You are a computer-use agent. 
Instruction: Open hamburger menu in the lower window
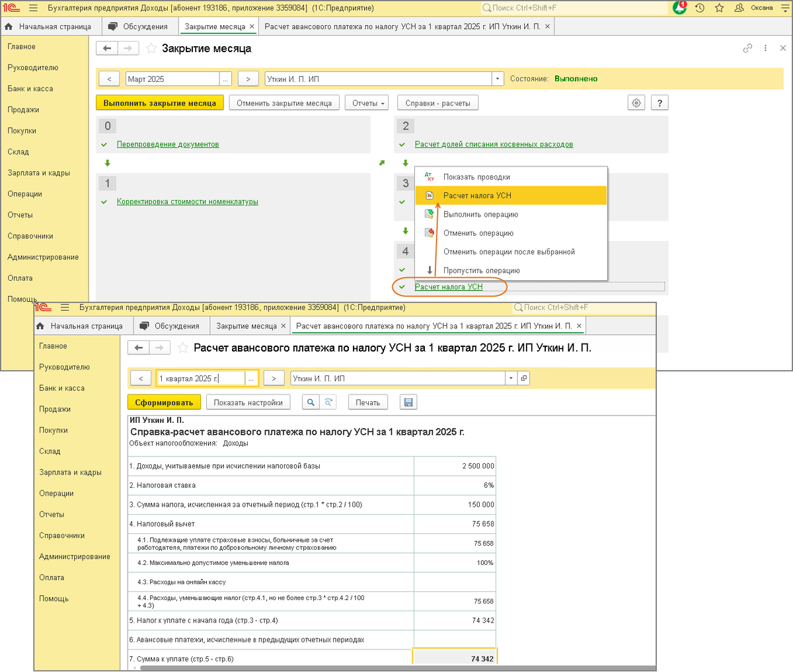[65, 307]
